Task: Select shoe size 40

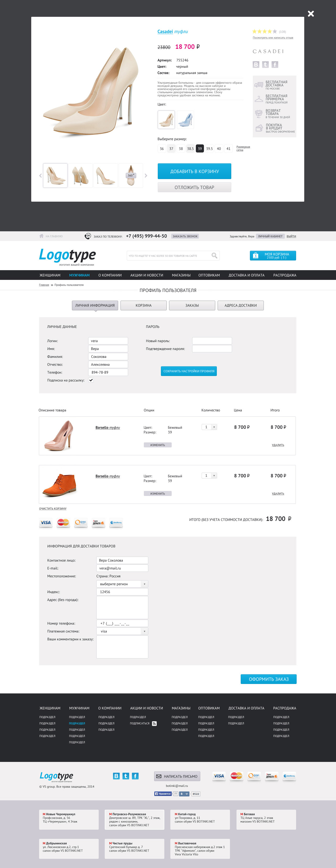Action: click(219, 149)
